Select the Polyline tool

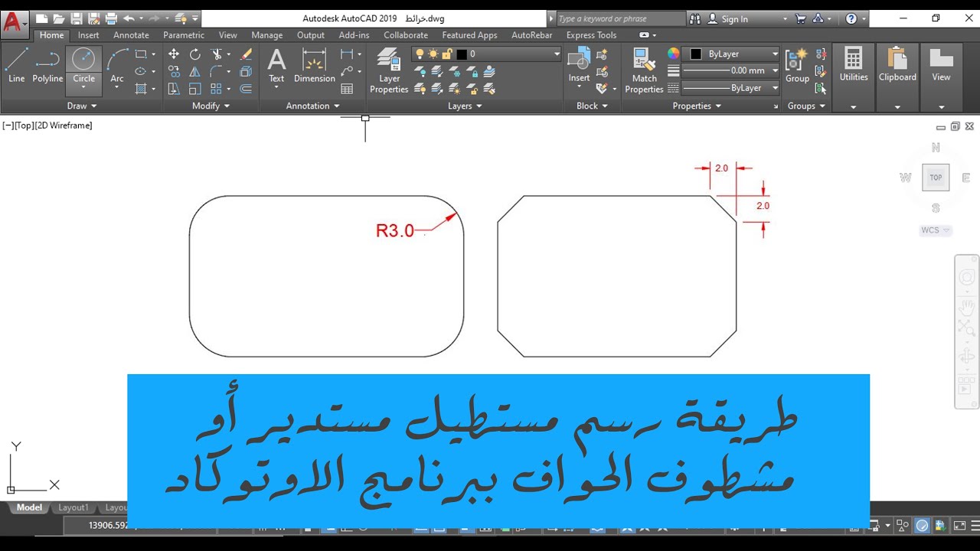47,65
